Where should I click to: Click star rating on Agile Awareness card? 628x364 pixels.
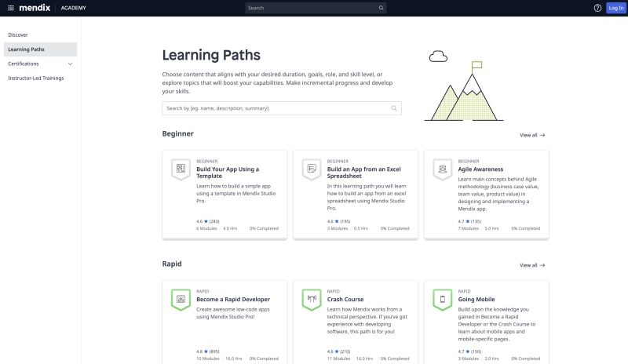tap(469, 221)
